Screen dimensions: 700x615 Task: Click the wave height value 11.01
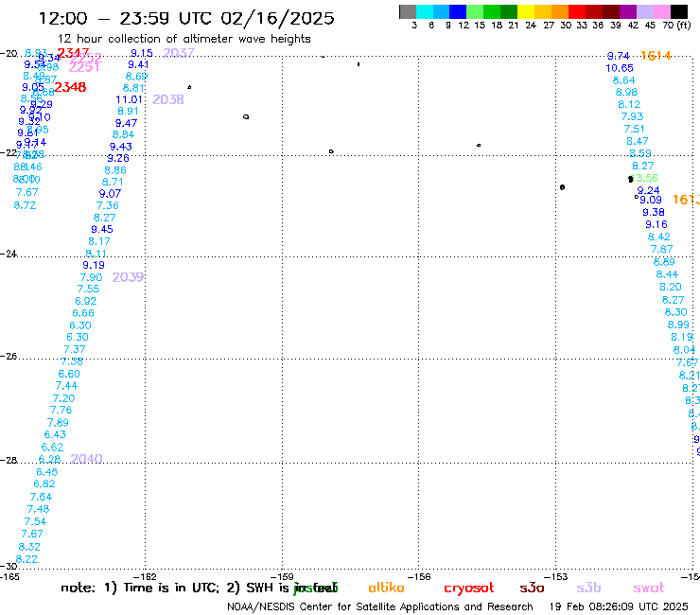click(129, 99)
